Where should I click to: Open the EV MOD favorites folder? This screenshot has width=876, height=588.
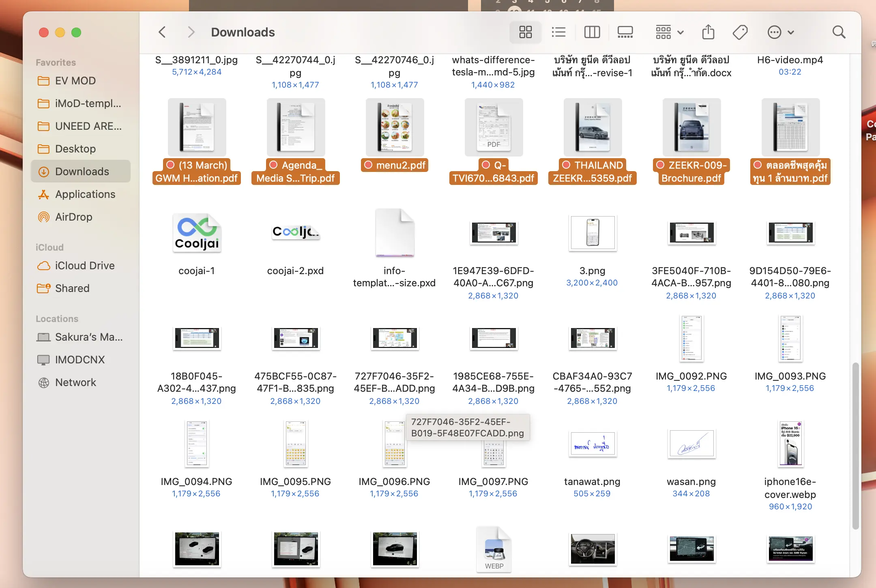tap(75, 81)
